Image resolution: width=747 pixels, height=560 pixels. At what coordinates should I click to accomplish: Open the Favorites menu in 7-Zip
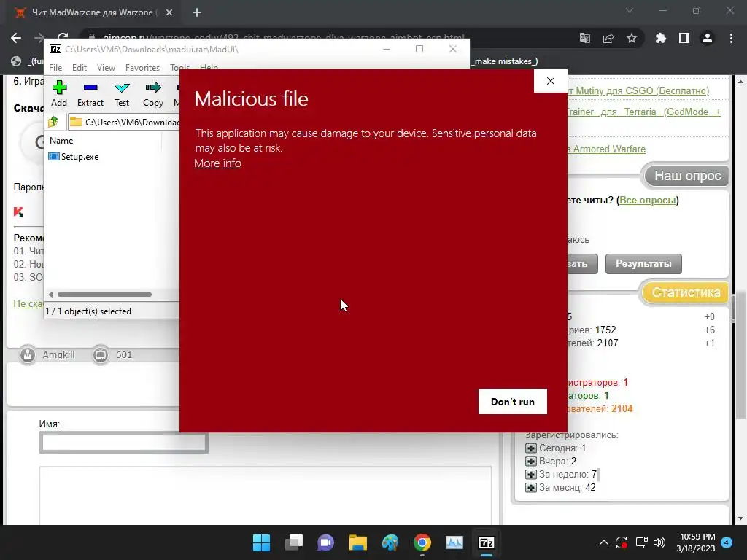142,68
